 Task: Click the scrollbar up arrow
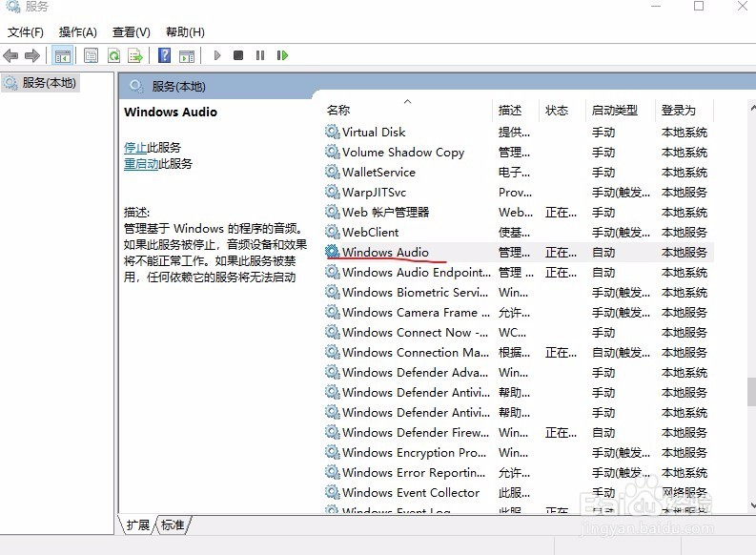tap(752, 108)
